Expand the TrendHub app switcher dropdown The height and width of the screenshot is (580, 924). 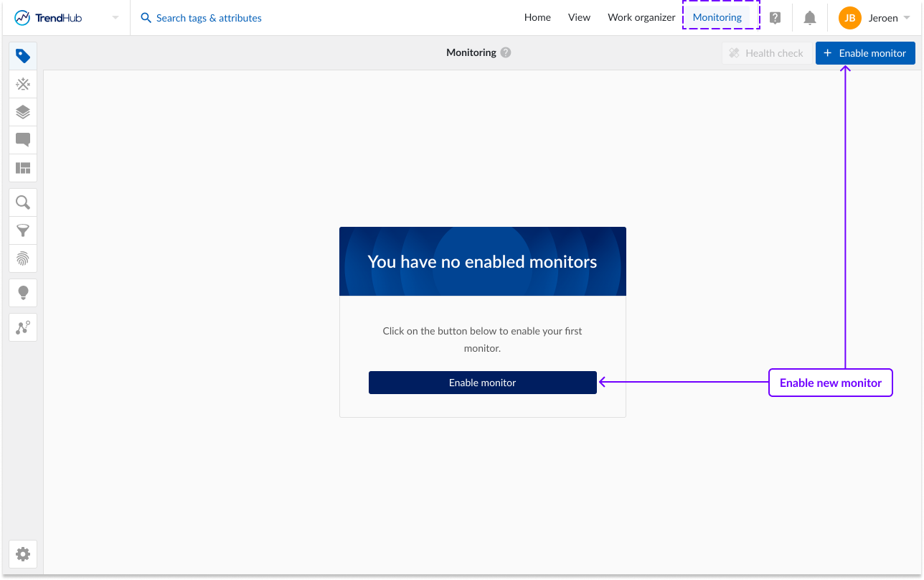[115, 18]
